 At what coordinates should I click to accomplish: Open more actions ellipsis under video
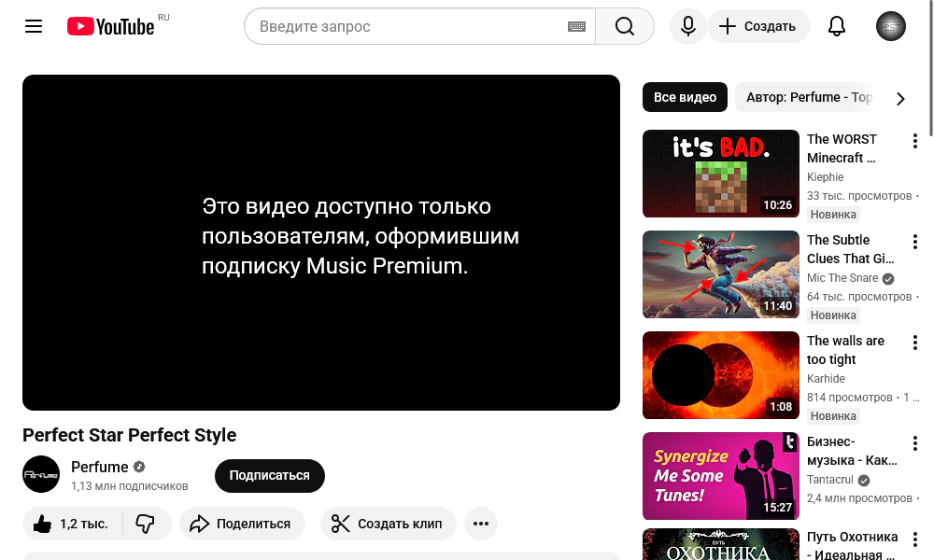[481, 524]
